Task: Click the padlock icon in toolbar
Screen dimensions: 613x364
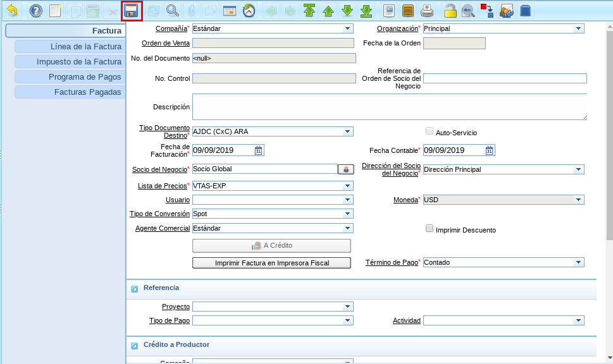Action: click(450, 11)
